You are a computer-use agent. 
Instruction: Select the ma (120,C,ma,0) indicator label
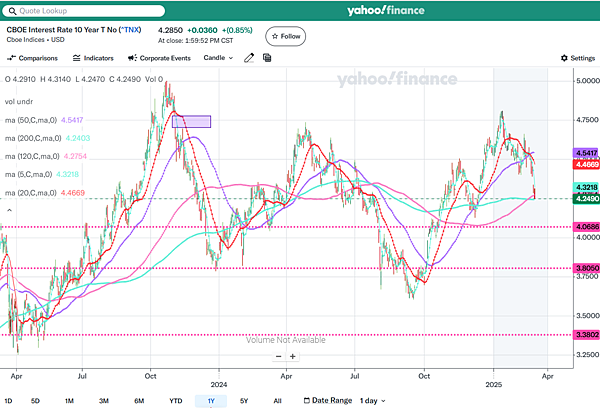(x=32, y=156)
